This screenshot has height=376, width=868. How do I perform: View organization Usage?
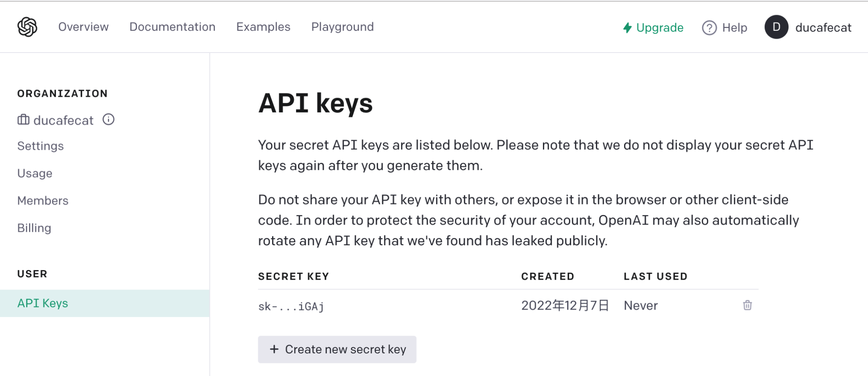(x=35, y=173)
